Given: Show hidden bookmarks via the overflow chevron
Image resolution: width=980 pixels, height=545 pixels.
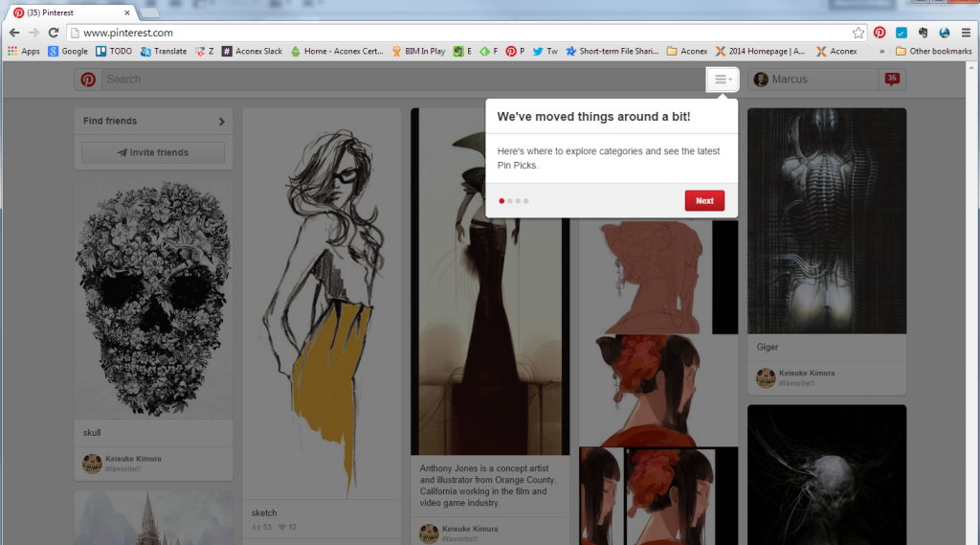Looking at the screenshot, I should [x=881, y=51].
